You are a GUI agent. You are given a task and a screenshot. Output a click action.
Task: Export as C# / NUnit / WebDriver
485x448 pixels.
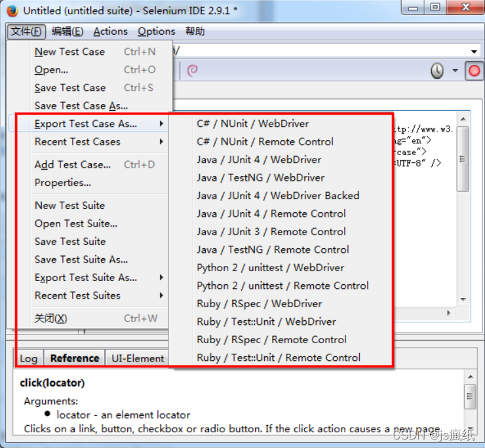[281, 124]
